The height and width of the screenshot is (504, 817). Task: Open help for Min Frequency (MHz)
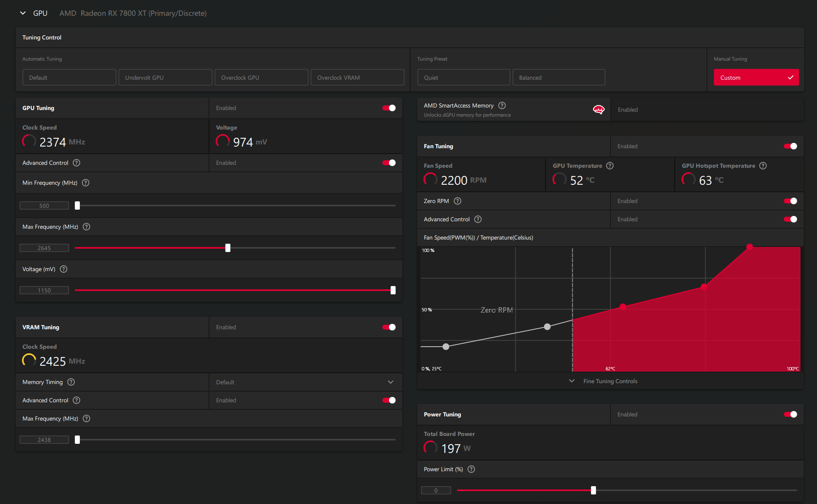(x=86, y=183)
